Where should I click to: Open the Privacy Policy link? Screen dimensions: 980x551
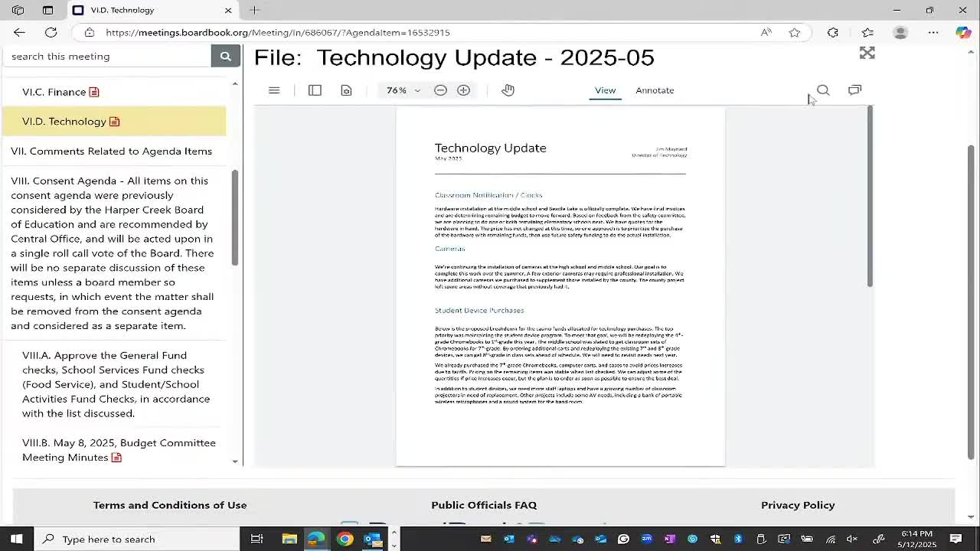coord(798,505)
